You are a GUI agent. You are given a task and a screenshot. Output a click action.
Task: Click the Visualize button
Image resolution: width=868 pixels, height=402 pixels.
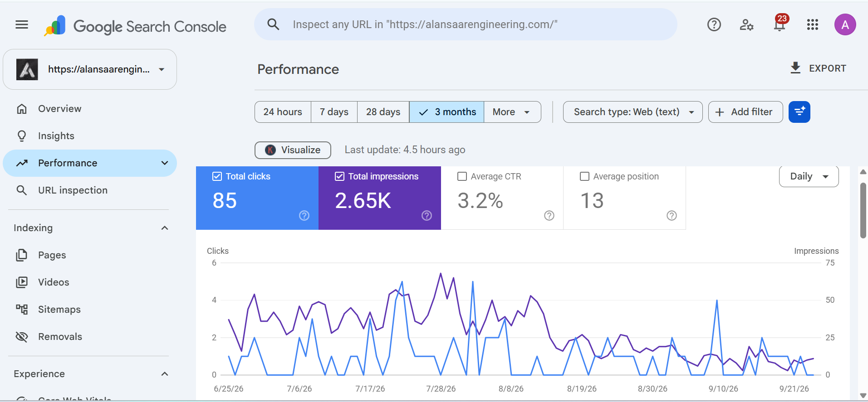pos(293,150)
